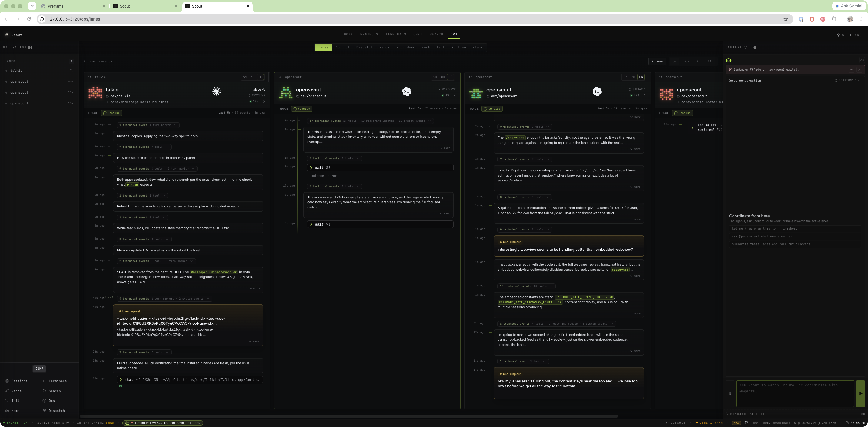Viewport: 868px width, 427px height.
Task: Open the Sessions 1 dropdown
Action: point(847,81)
